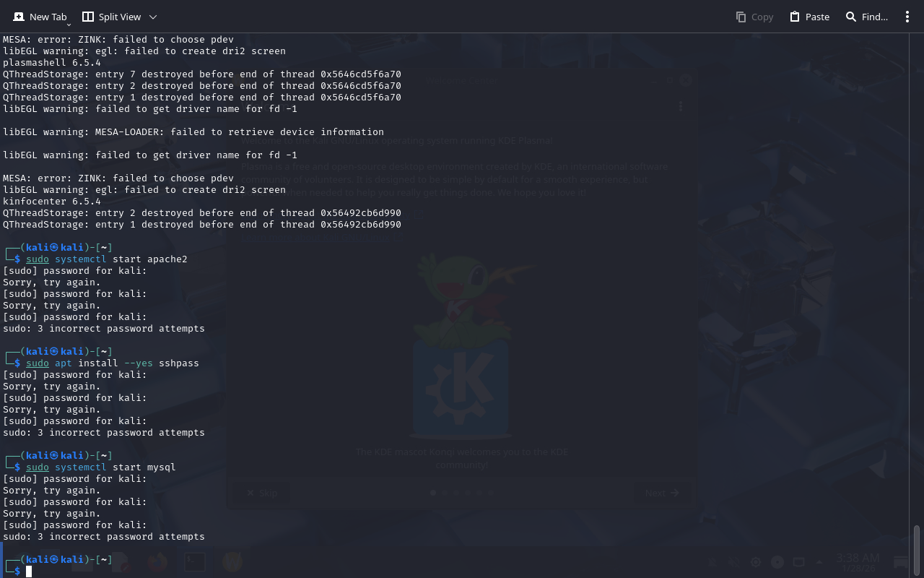Open the Split View dropdown chevron

pos(153,17)
